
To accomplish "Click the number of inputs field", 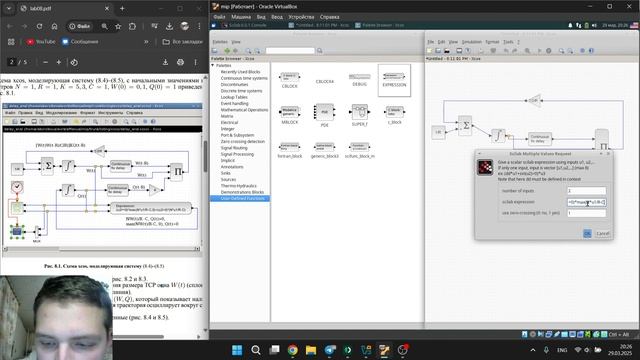I will 586,191.
